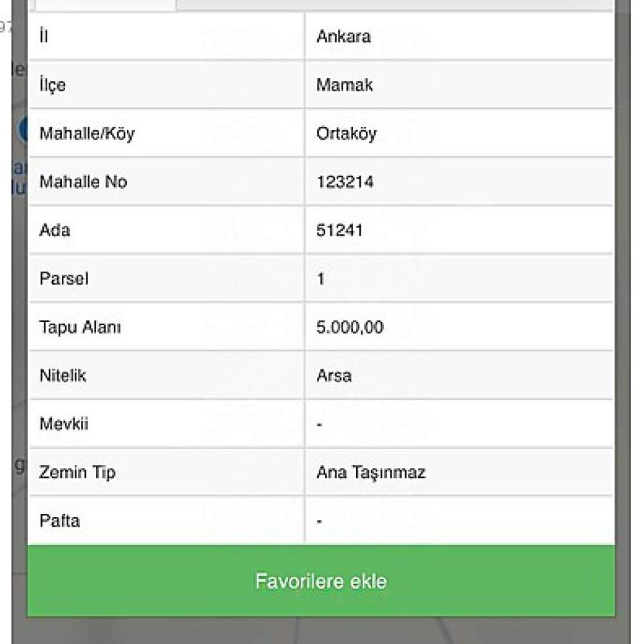Click the Zemin Tip row label
The height and width of the screenshot is (644, 644).
pyautogui.click(x=77, y=473)
